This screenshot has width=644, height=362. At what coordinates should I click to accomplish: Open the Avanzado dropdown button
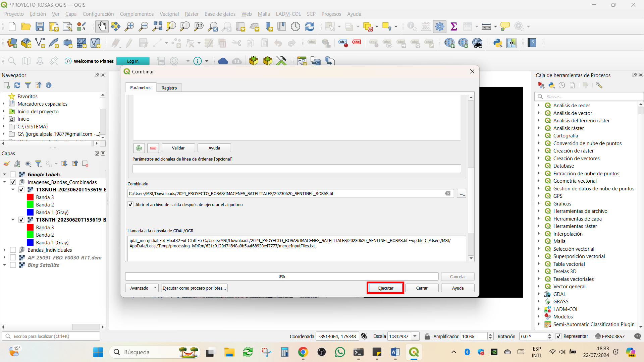pyautogui.click(x=142, y=288)
